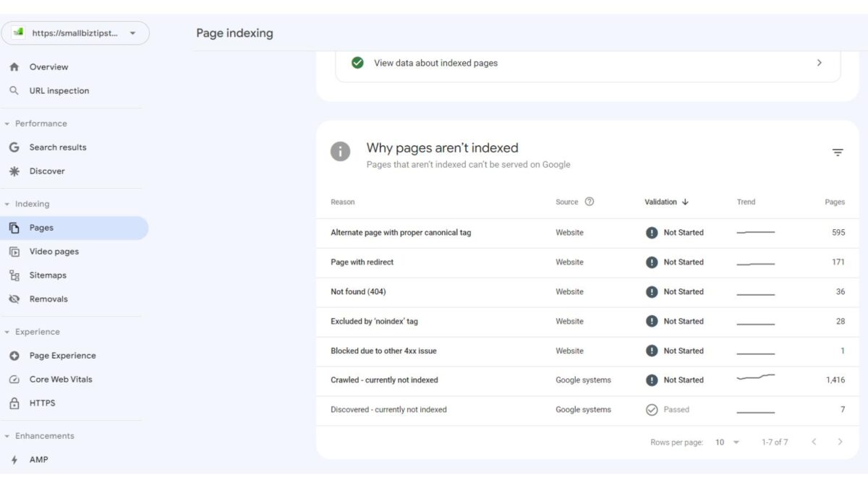Open Blocked due to other 4xx issue row
This screenshot has height=488, width=868.
click(587, 351)
